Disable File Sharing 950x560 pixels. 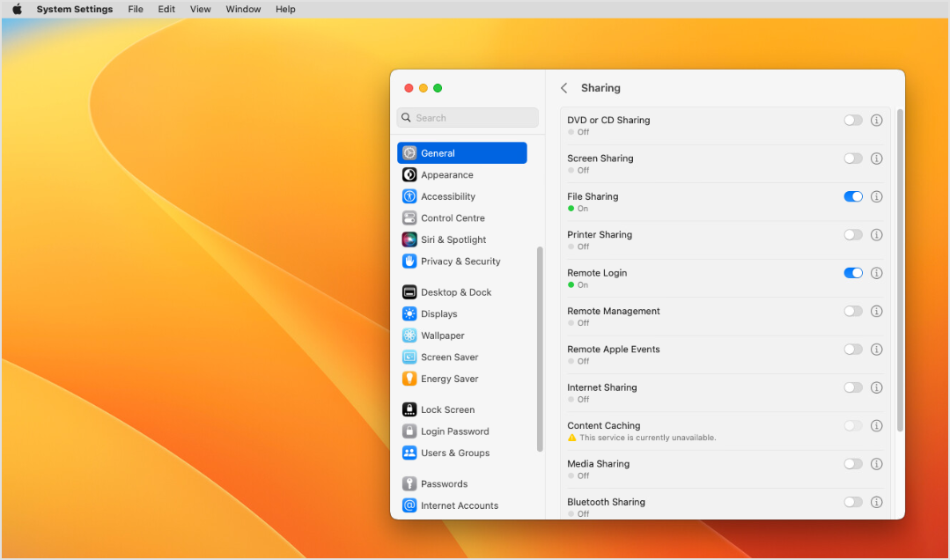[852, 196]
